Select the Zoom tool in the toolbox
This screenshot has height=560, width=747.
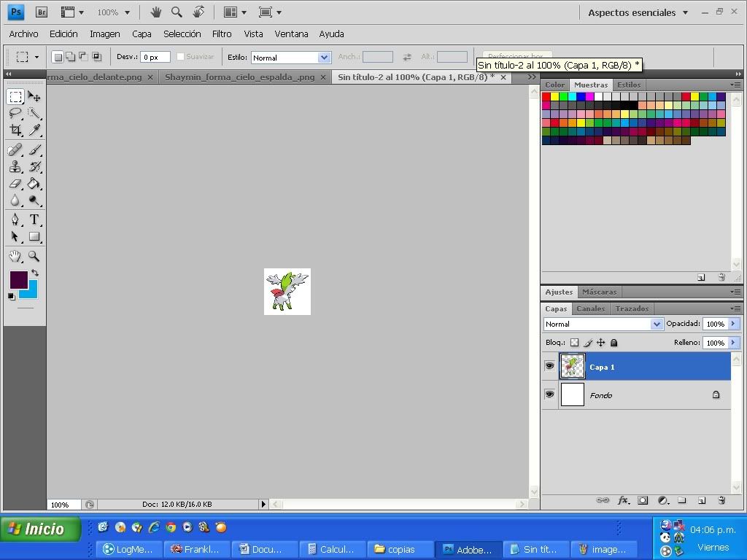click(x=34, y=256)
